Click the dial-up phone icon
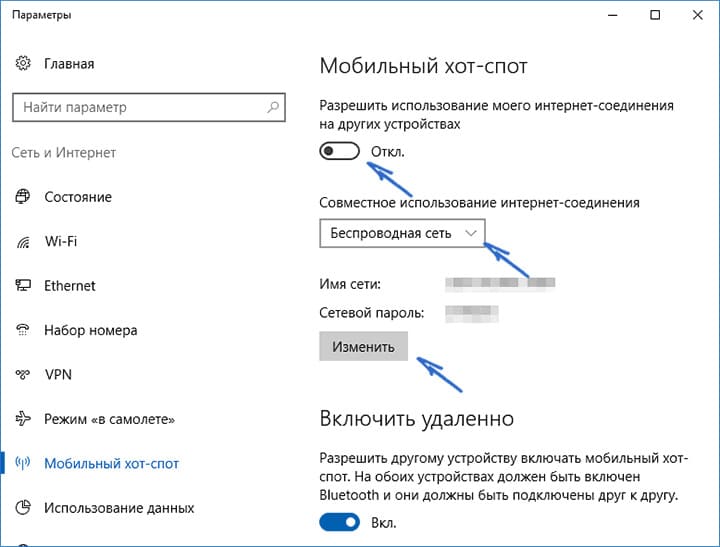 point(23,330)
